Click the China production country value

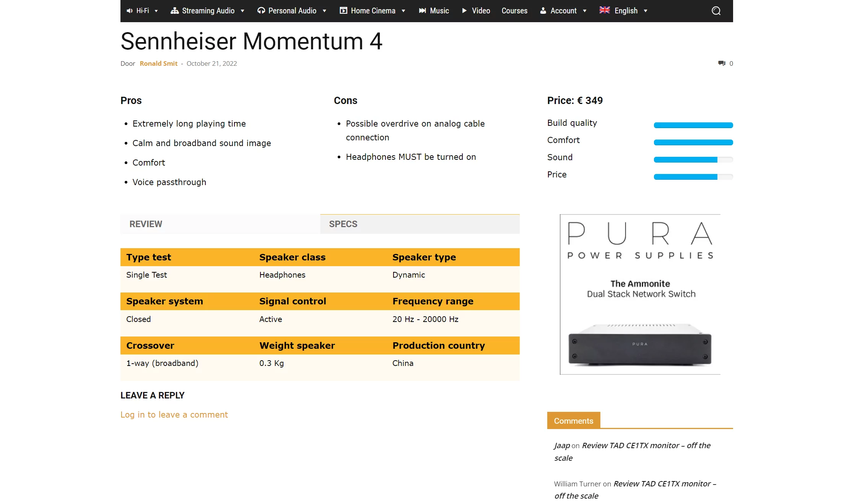click(x=403, y=363)
